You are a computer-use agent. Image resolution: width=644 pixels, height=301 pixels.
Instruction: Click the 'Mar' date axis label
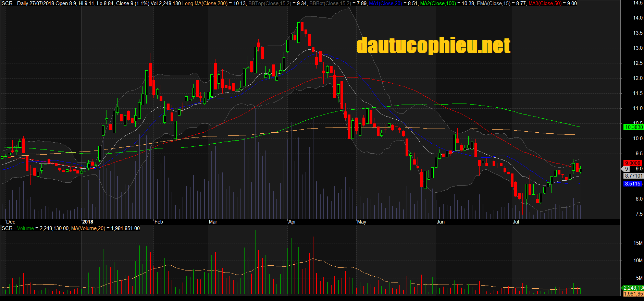[213, 222]
